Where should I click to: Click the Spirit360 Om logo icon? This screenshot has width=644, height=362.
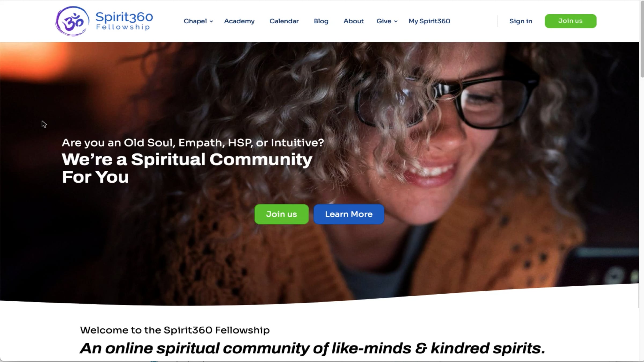(x=72, y=21)
